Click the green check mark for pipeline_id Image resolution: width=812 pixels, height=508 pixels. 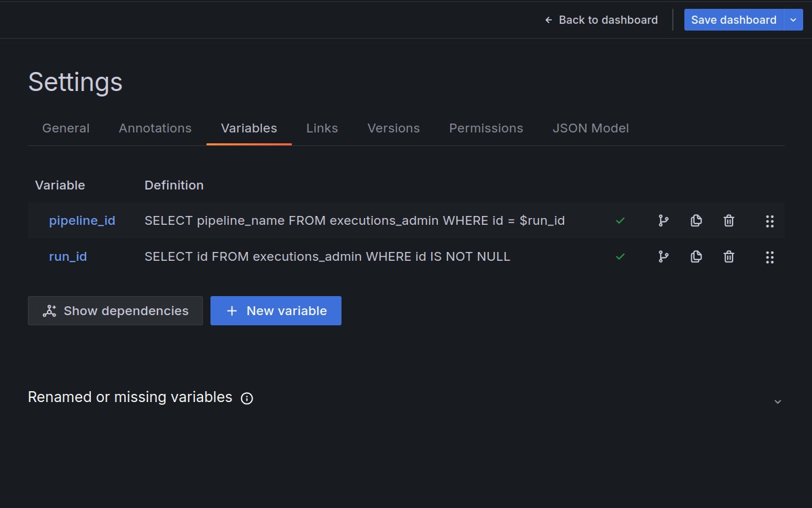click(x=620, y=221)
